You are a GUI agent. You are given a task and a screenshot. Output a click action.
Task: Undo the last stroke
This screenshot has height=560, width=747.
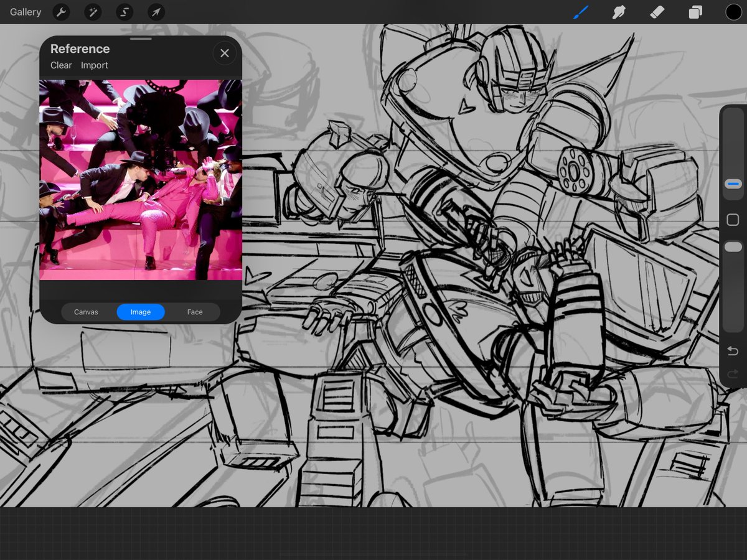733,352
